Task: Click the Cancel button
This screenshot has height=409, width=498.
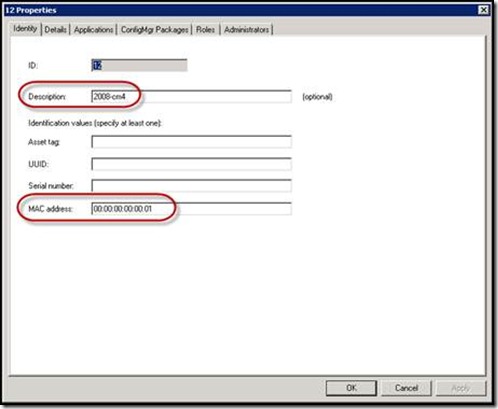Action: (x=406, y=388)
